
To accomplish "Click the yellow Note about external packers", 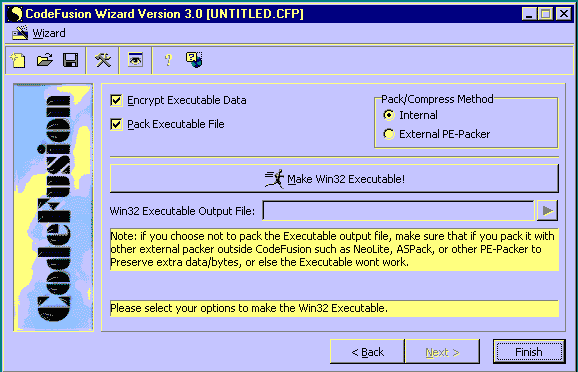I will tap(334, 249).
